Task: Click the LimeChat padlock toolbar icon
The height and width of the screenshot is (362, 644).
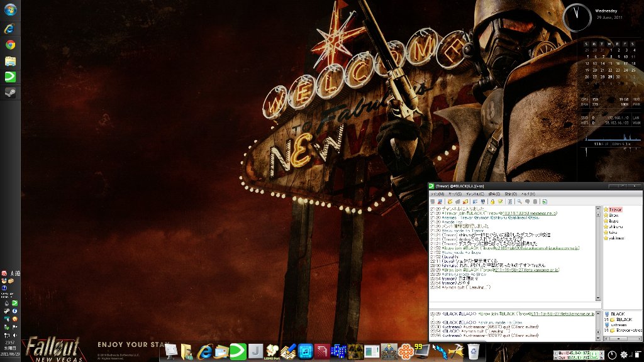Action: (x=492, y=202)
